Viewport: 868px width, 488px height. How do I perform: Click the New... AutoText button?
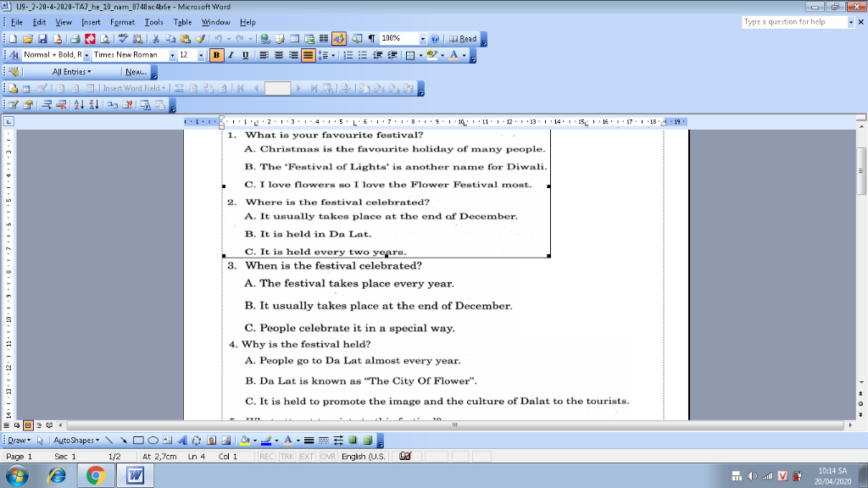click(x=136, y=72)
